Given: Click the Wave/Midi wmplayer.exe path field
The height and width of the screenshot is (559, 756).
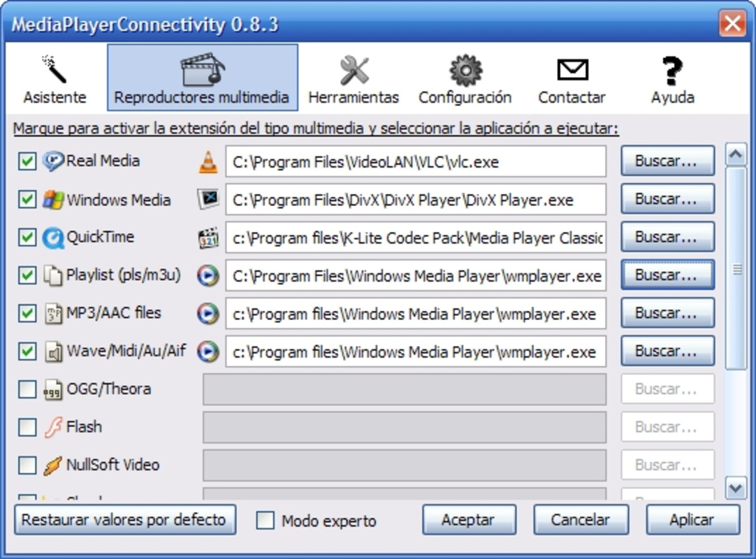Looking at the screenshot, I should pos(416,351).
